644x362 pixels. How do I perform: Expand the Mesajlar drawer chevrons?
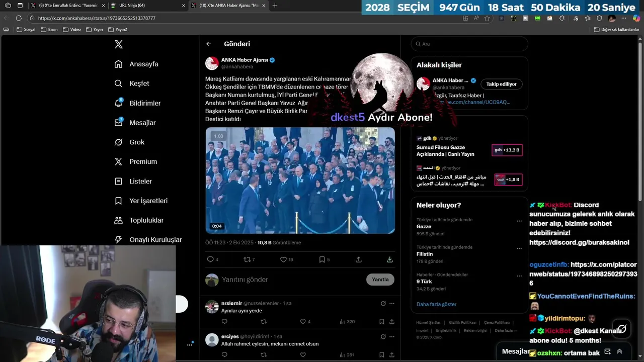click(x=619, y=351)
